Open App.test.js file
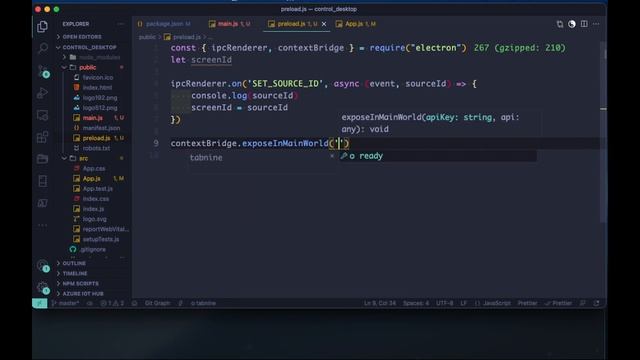640x360 pixels. 98,189
